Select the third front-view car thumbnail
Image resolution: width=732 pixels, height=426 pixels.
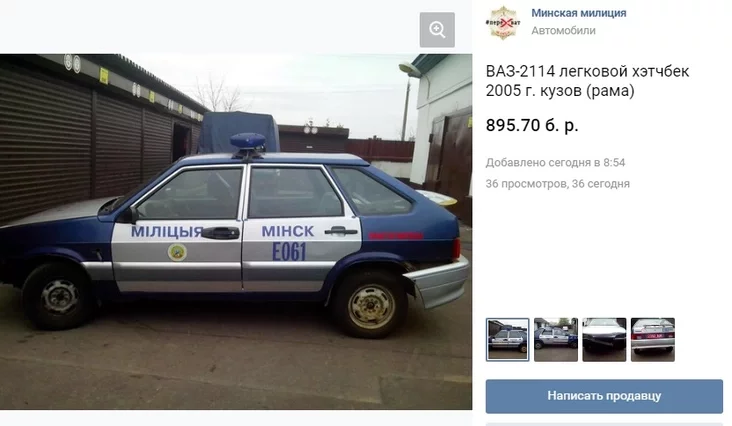coord(604,340)
